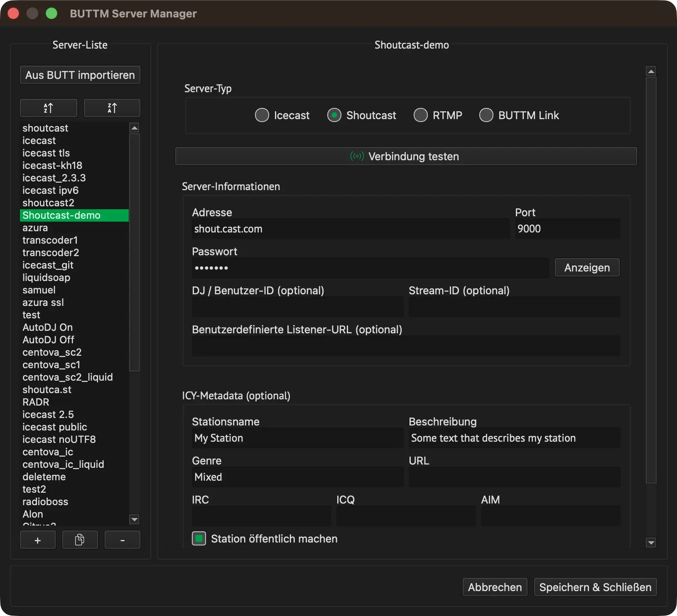
Task: Cancel with the 'Abbrechen' button
Action: pyautogui.click(x=495, y=587)
